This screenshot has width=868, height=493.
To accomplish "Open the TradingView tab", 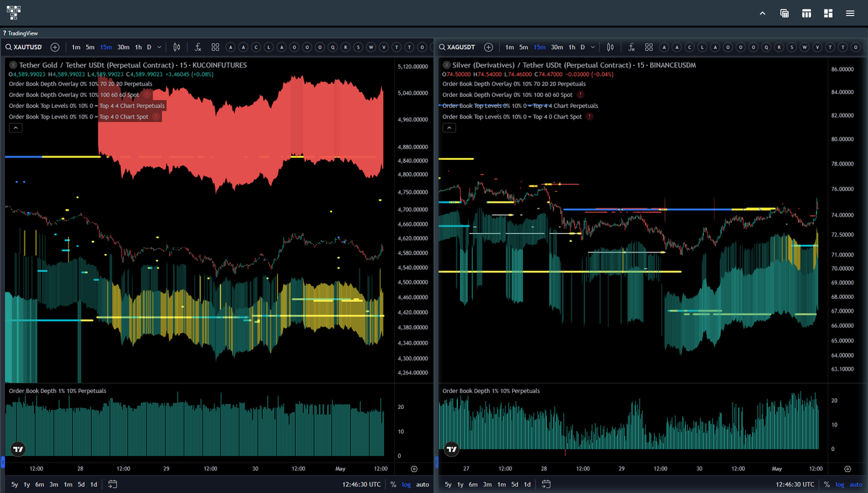I will point(20,33).
